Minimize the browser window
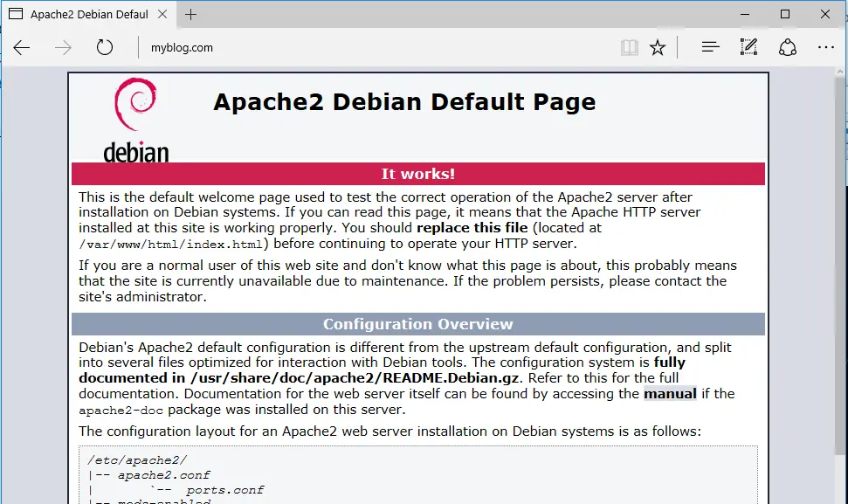Screen dimensions: 848x504 [745, 15]
